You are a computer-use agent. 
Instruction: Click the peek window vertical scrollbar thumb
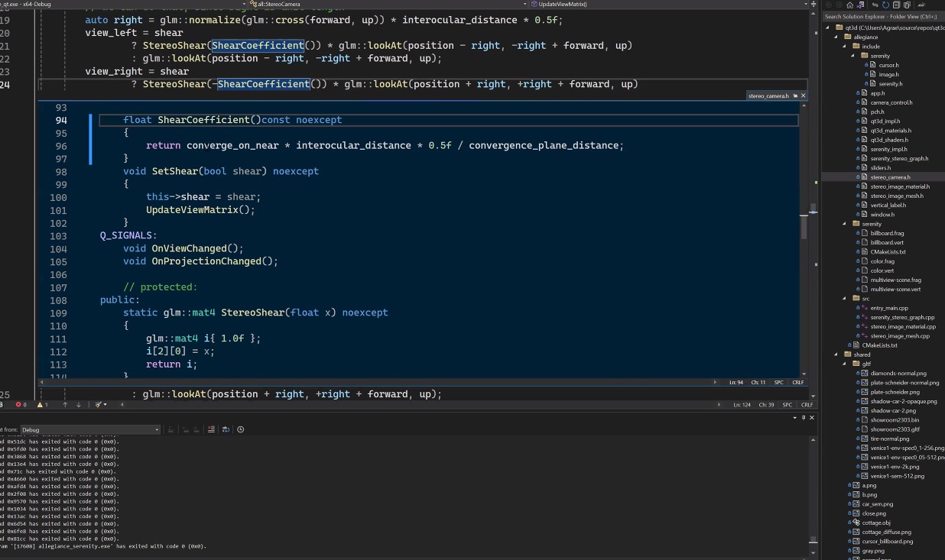click(x=804, y=227)
